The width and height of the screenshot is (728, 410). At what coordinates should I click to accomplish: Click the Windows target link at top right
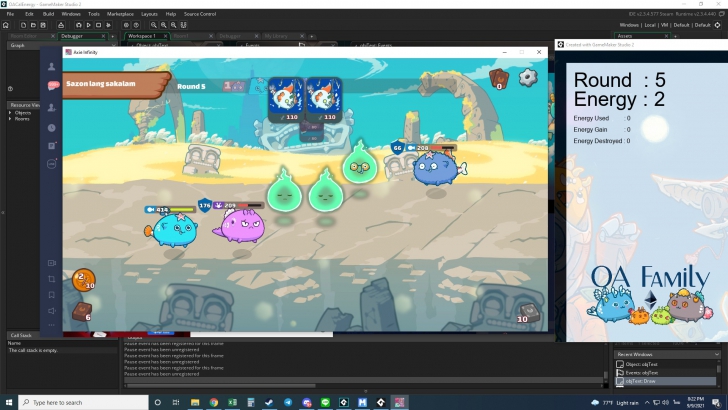(x=629, y=25)
